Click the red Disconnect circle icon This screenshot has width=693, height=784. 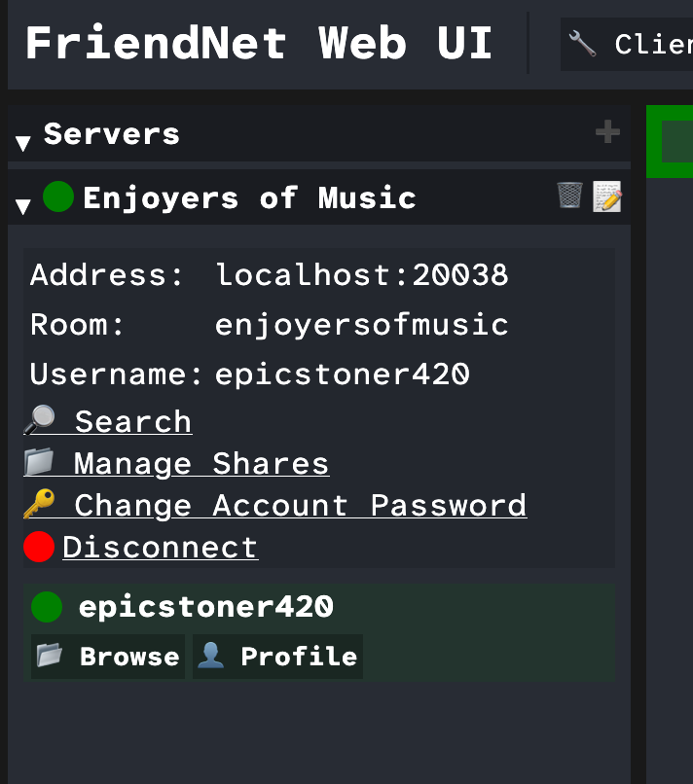38,546
